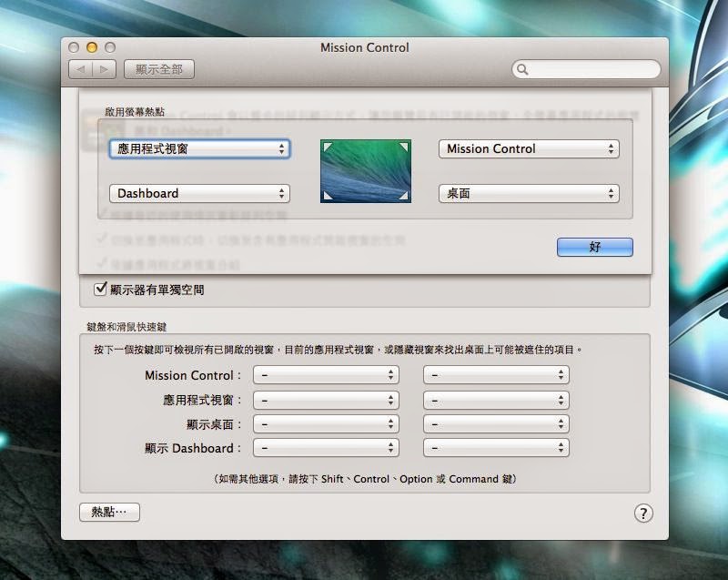
Task: Click the 鍵盤和滑鼠快速鍵 section label
Action: point(126,327)
